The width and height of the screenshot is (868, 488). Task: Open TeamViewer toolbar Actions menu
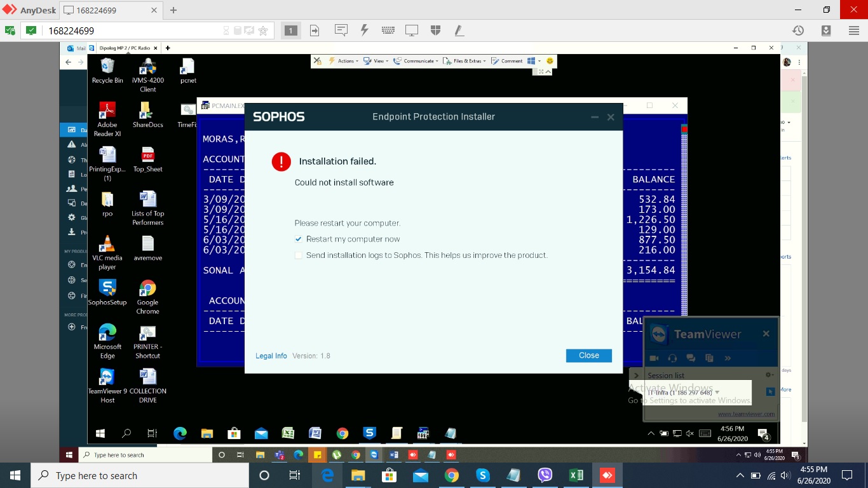click(344, 61)
